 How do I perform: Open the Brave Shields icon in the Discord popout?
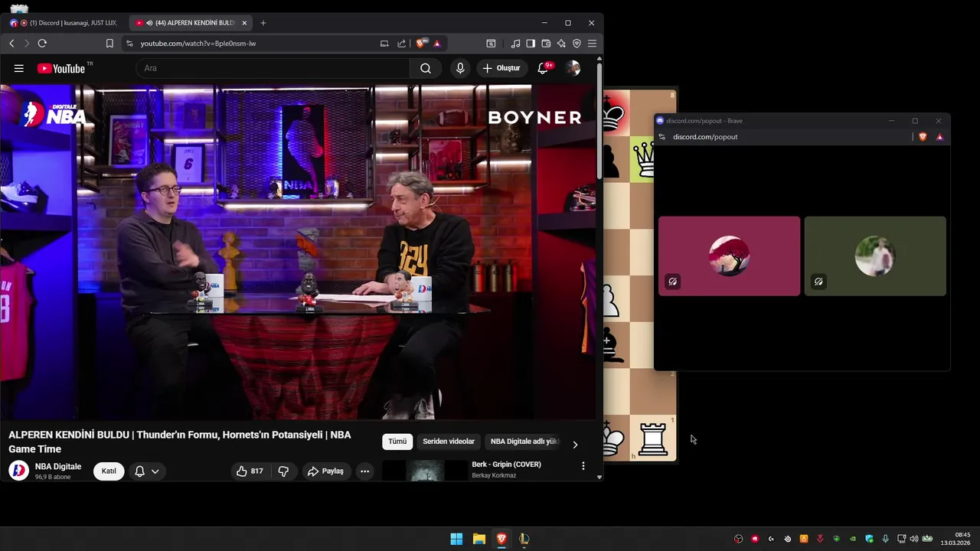point(923,137)
